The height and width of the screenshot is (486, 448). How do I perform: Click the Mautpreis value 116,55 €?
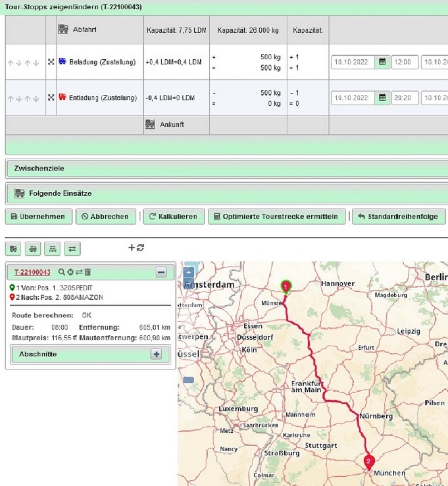(64, 338)
